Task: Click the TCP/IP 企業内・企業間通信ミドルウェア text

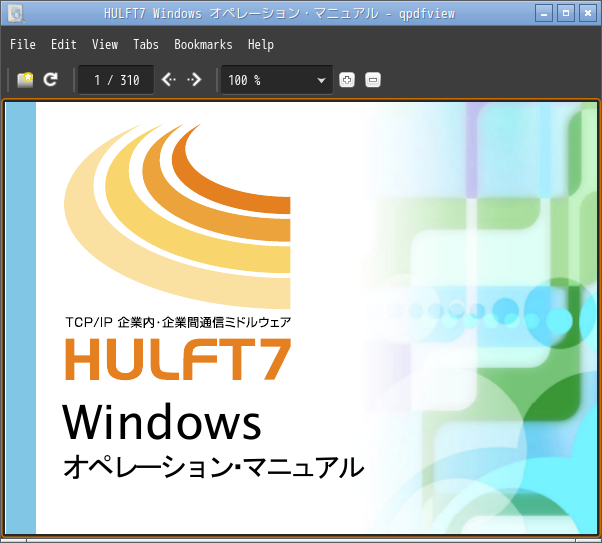Action: pos(178,322)
